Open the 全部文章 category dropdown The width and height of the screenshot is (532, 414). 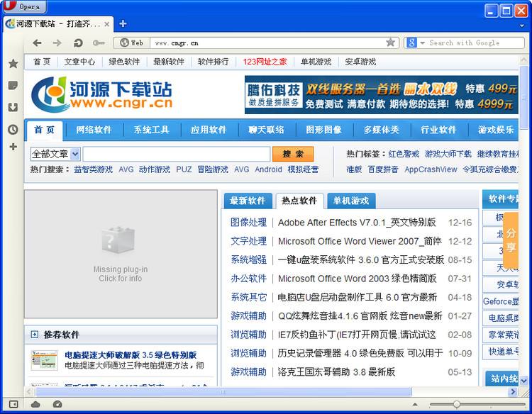(55, 154)
